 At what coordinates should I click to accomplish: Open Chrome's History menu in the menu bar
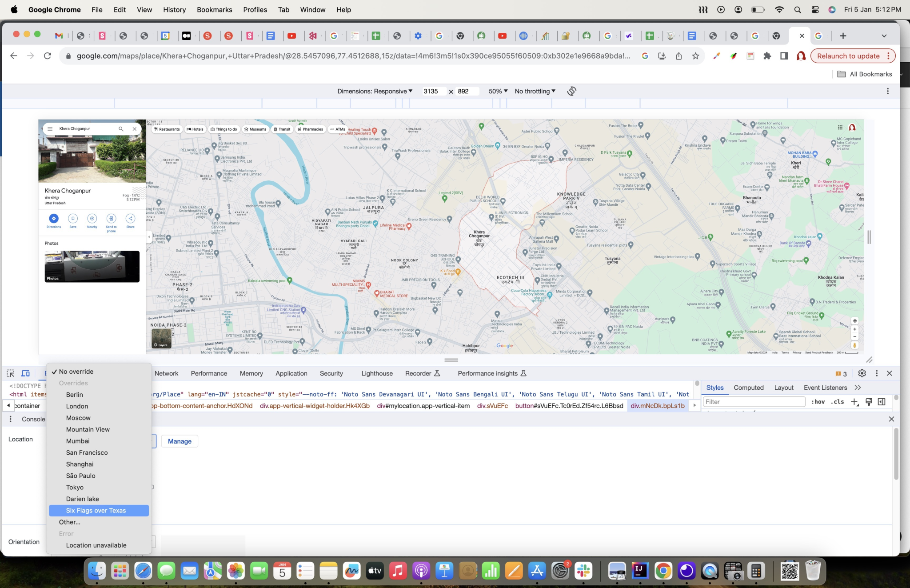point(174,9)
